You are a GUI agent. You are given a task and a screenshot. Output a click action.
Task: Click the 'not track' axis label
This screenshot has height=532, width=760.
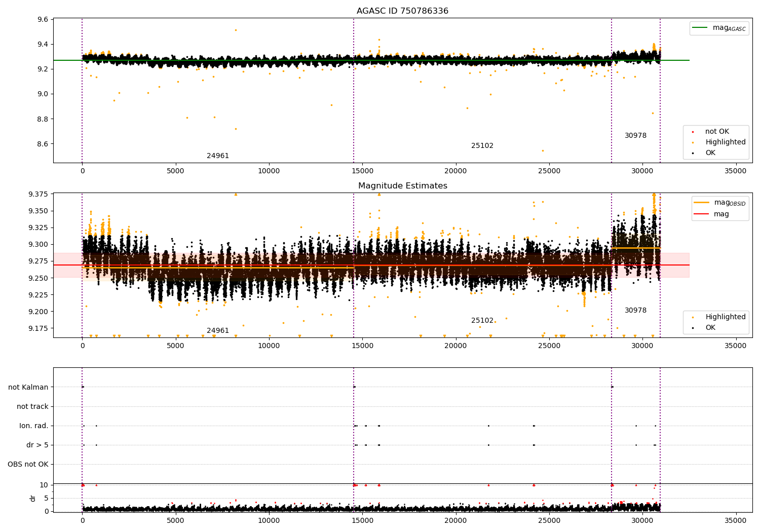32,407
